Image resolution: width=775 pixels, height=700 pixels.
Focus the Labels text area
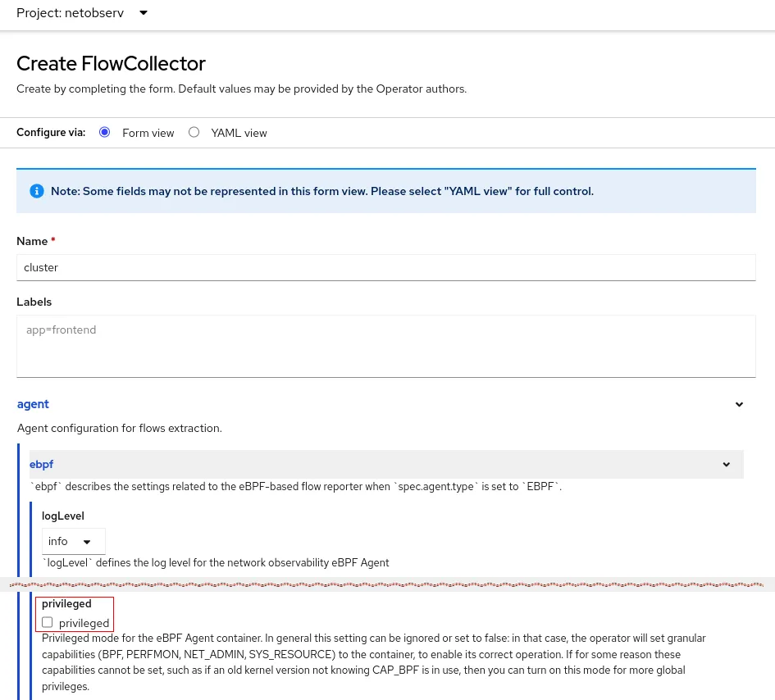[x=385, y=346]
